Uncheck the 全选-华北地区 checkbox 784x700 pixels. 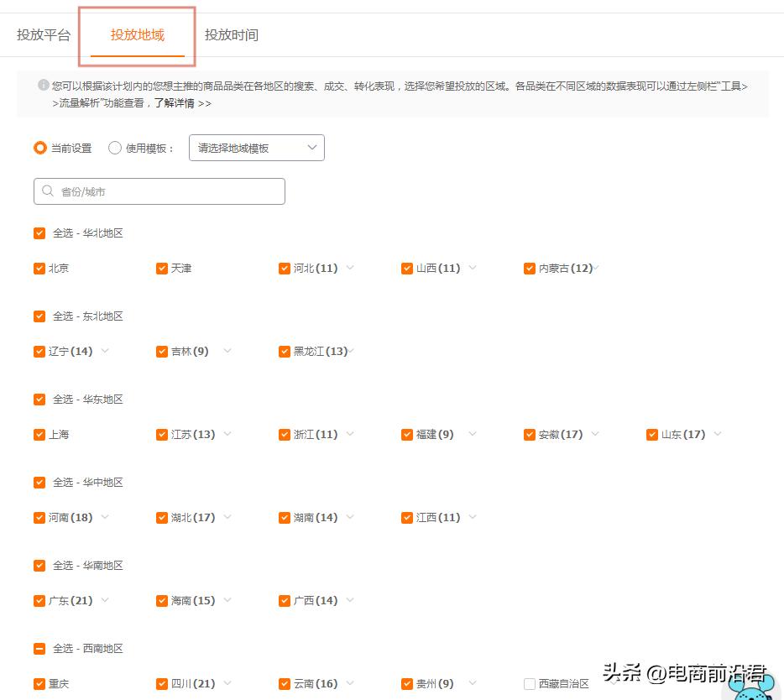point(39,232)
